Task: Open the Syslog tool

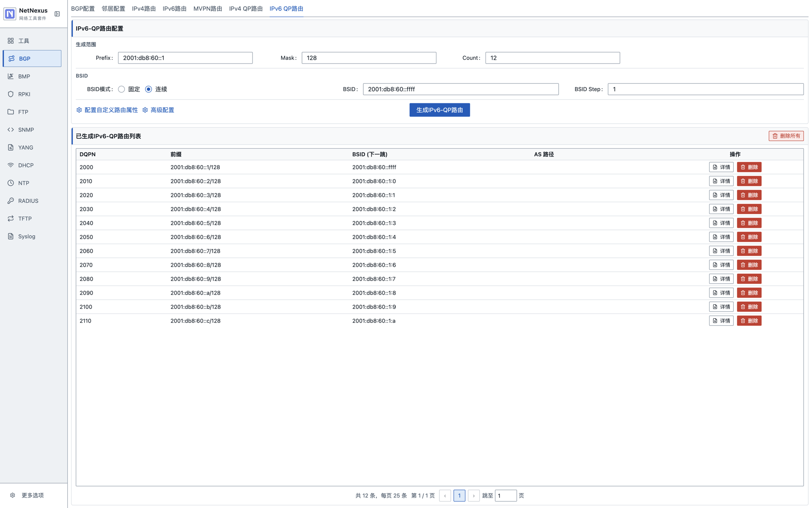Action: (x=32, y=236)
